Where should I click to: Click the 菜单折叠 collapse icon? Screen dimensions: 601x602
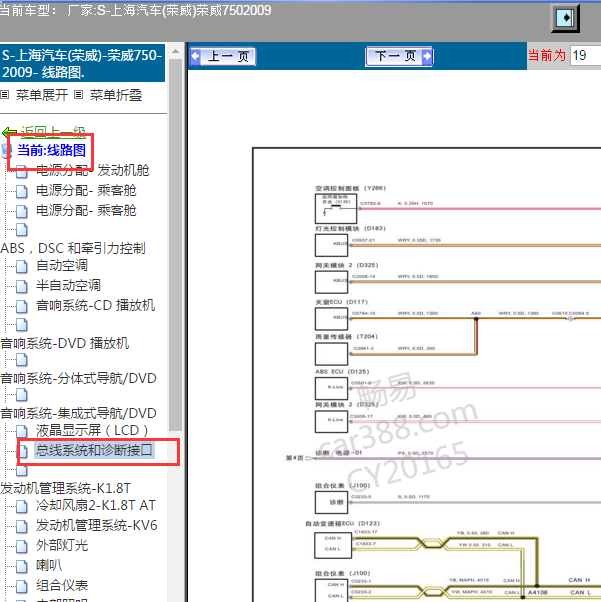point(78,94)
